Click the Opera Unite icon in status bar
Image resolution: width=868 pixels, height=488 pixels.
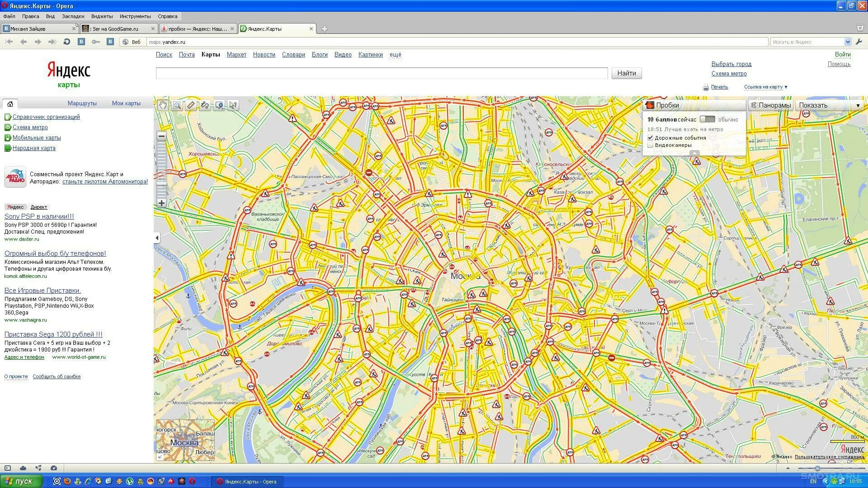38,468
